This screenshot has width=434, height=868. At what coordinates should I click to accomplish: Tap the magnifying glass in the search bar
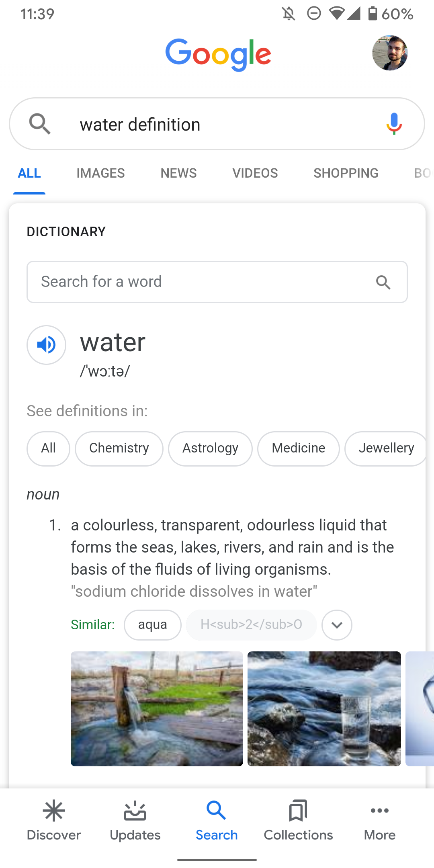coord(39,124)
